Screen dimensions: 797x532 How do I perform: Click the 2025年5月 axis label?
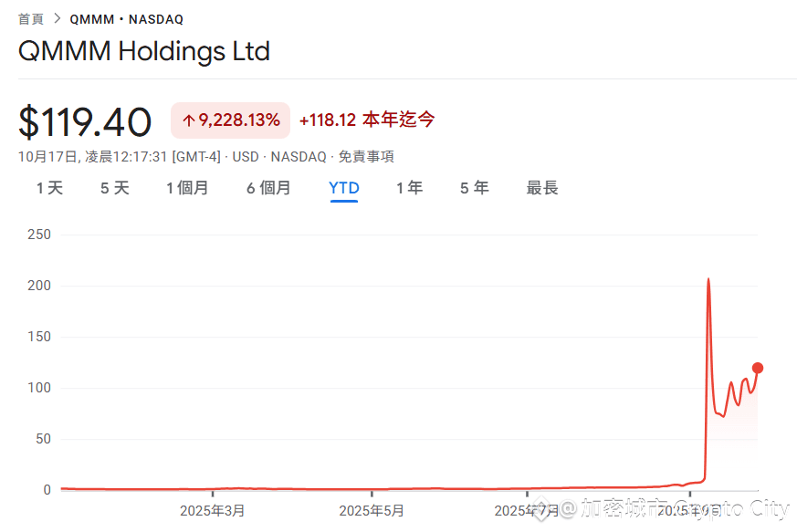coord(370,510)
